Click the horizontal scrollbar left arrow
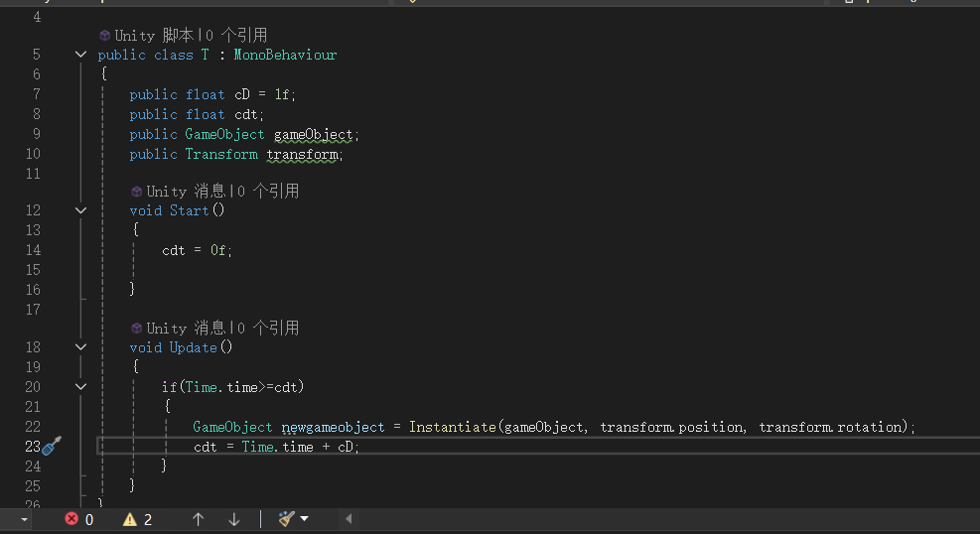This screenshot has height=534, width=980. tap(349, 518)
